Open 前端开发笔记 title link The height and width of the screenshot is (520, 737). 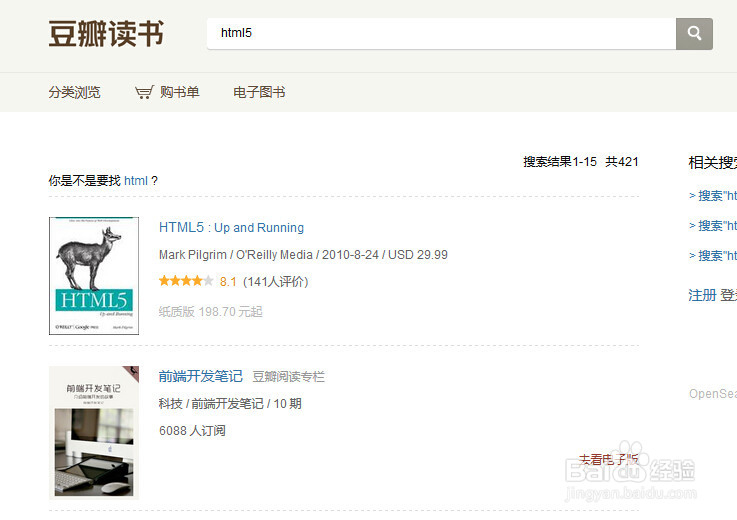click(200, 376)
